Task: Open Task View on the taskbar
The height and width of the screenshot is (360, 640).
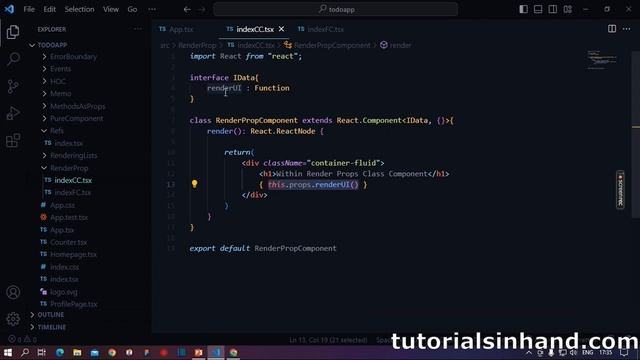Action: [x=42, y=352]
